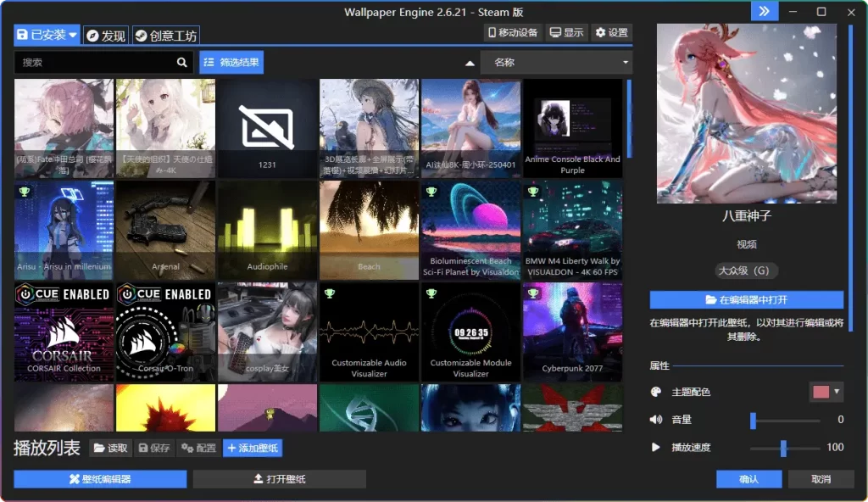Click trophy badge on Customizable Audio Visualizer

pyautogui.click(x=330, y=293)
